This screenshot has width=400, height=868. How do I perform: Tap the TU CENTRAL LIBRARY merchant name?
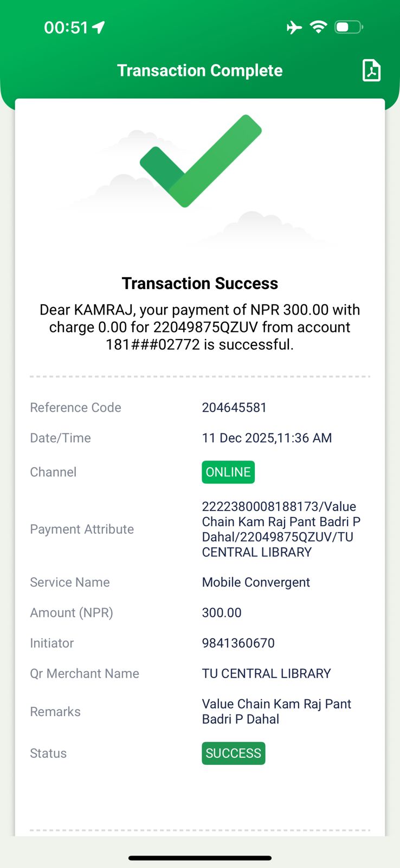tap(266, 673)
